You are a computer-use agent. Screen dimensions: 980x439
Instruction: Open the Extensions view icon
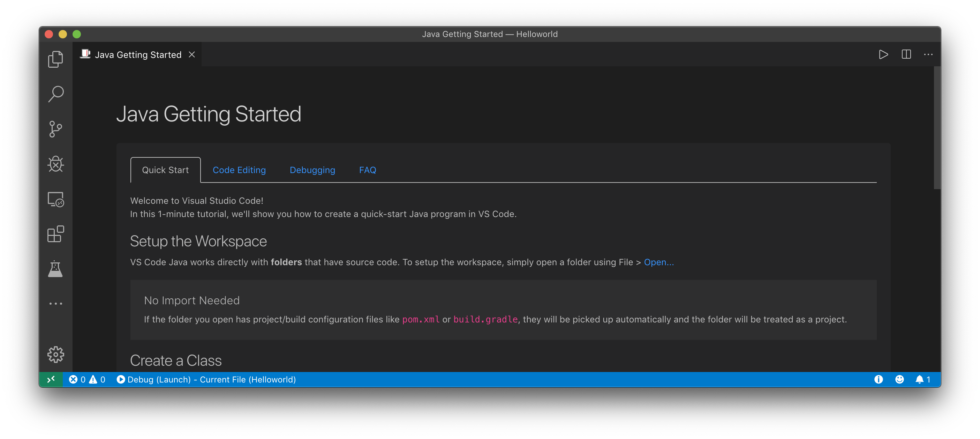pos(55,234)
